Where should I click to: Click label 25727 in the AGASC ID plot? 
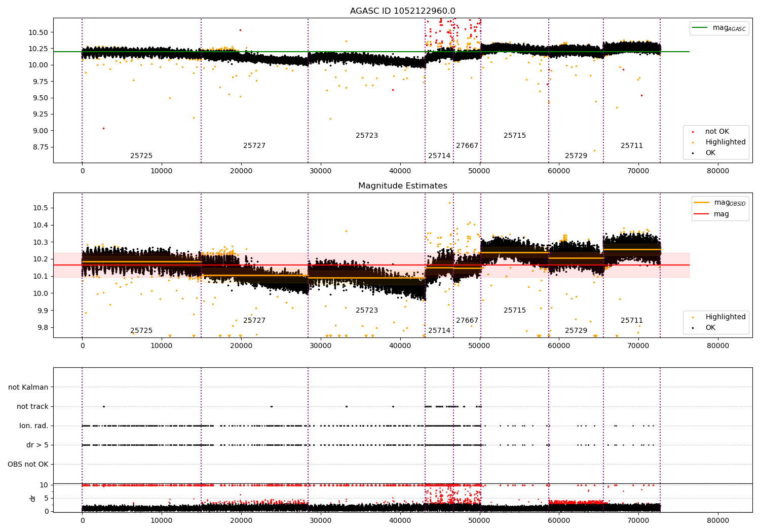click(x=254, y=146)
